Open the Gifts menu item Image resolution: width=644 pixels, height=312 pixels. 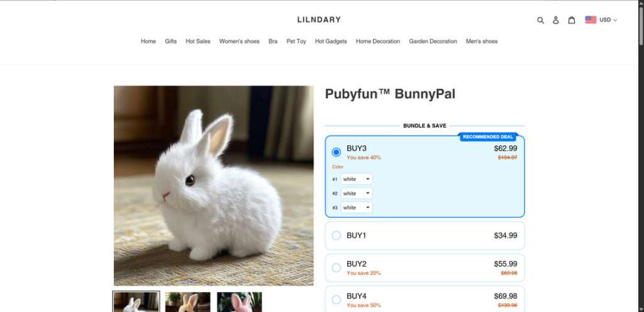(171, 41)
